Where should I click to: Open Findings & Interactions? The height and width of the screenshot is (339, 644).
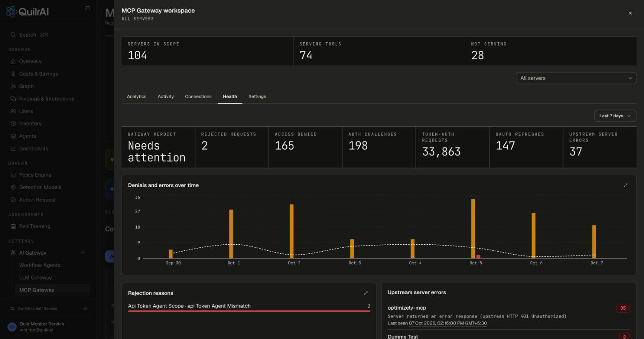(46, 99)
